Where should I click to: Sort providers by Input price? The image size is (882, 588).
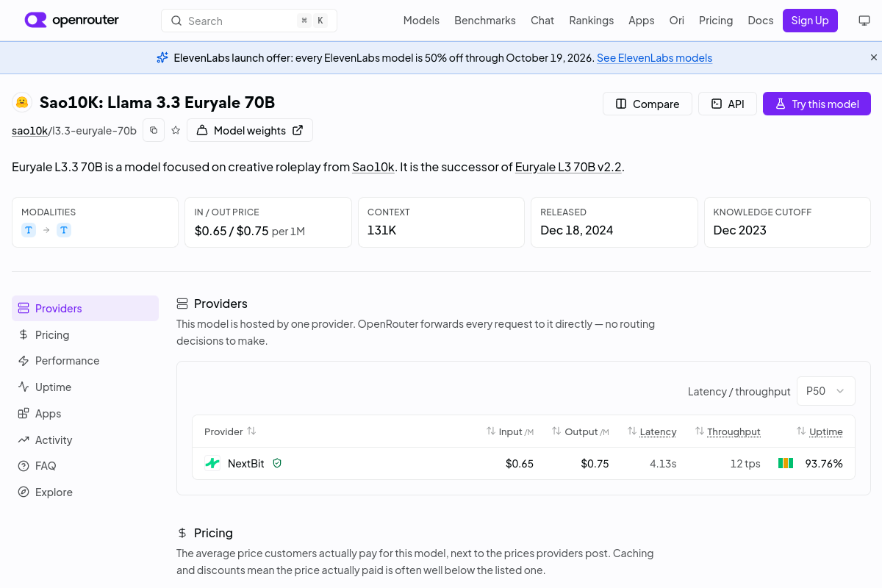click(510, 431)
